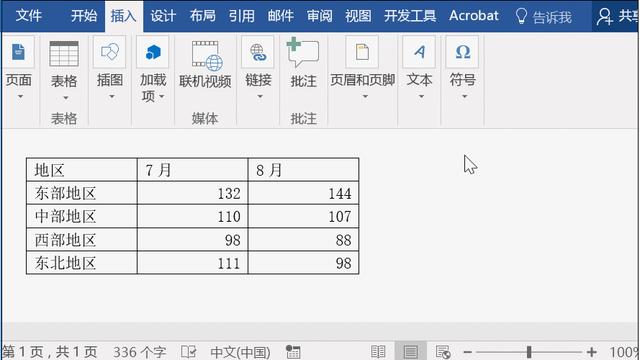The width and height of the screenshot is (640, 360).
Task: Click the cell containing 144
Action: coord(304,193)
